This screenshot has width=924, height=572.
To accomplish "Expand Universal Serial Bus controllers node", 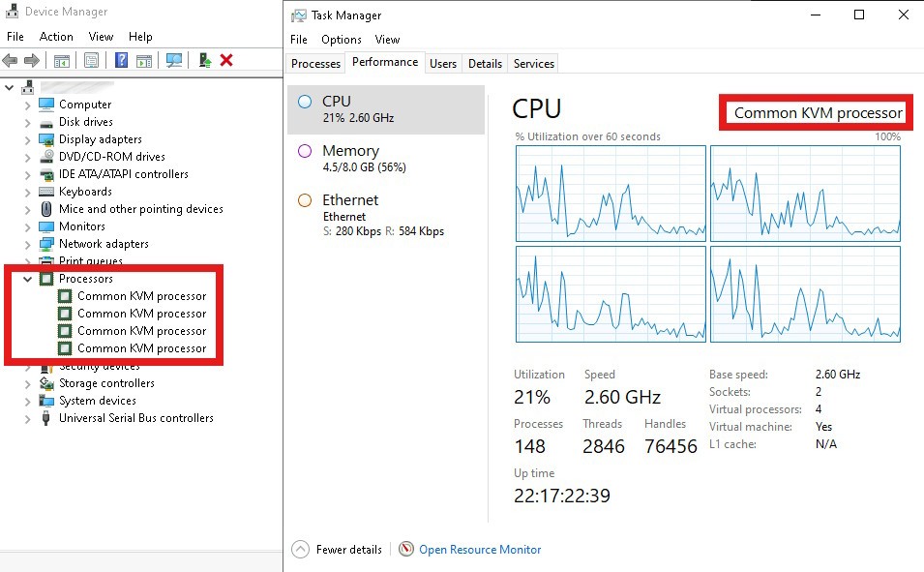I will coord(27,418).
